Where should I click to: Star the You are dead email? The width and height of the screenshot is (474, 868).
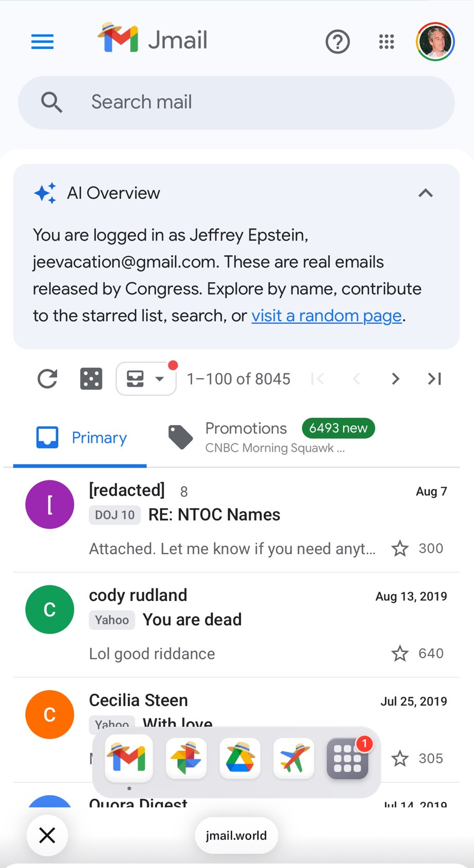400,654
